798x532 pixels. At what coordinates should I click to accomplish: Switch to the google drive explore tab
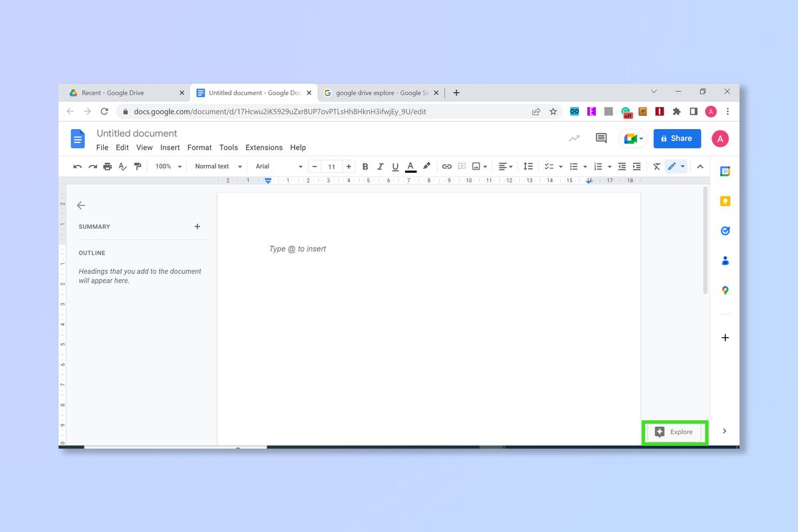[379, 92]
